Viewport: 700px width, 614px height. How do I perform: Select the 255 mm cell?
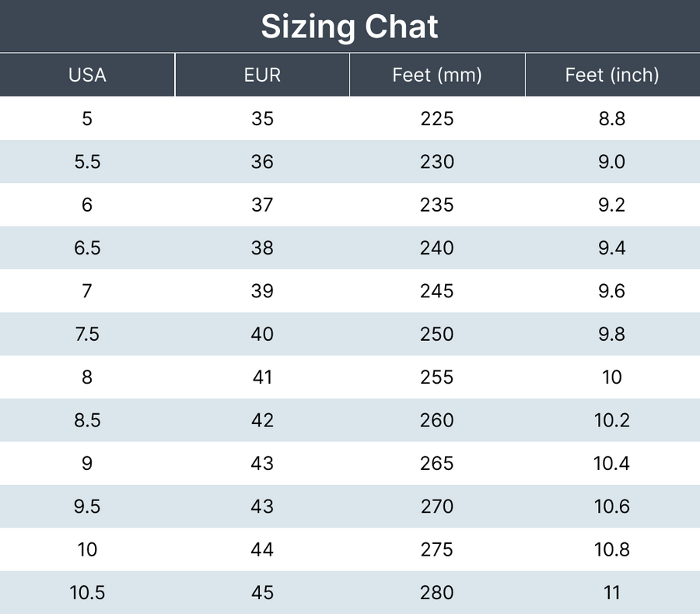(436, 377)
